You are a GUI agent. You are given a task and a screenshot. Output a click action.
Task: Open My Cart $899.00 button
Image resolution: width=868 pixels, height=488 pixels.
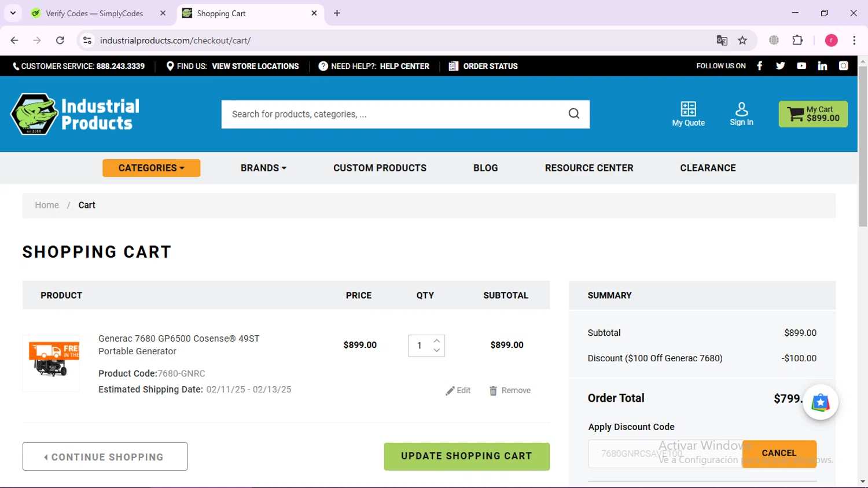point(813,114)
